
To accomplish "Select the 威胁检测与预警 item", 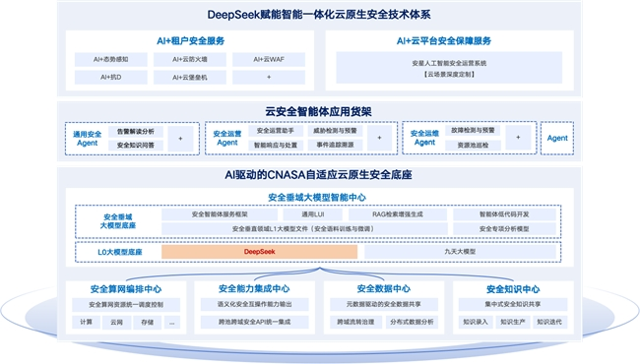I will coord(335,131).
